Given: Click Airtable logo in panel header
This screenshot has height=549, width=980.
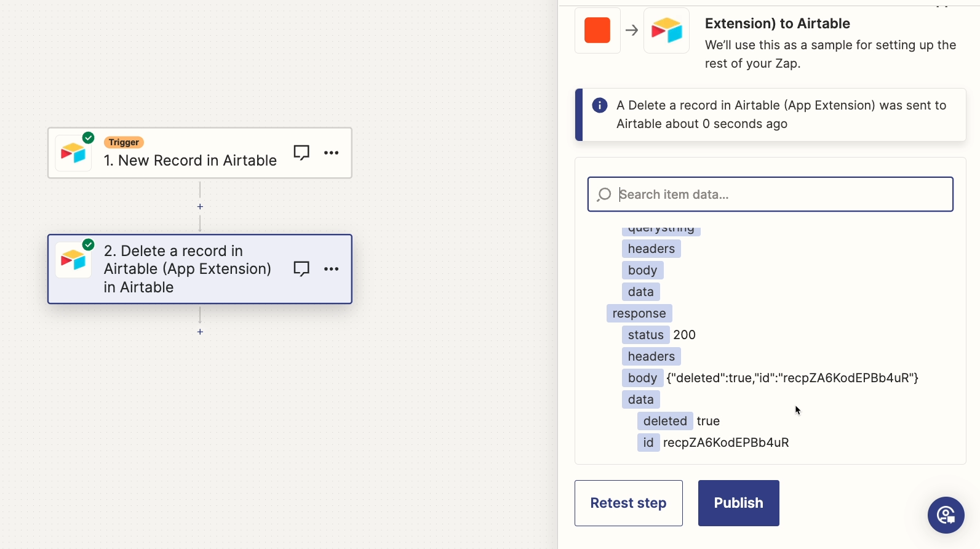Looking at the screenshot, I should pos(667,30).
